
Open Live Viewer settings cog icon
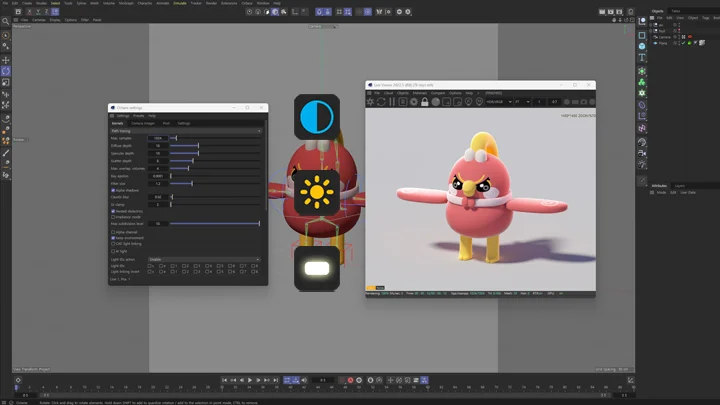[x=414, y=102]
